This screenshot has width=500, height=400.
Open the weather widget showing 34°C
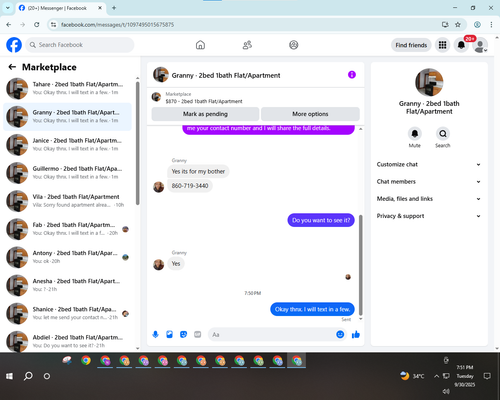point(412,376)
